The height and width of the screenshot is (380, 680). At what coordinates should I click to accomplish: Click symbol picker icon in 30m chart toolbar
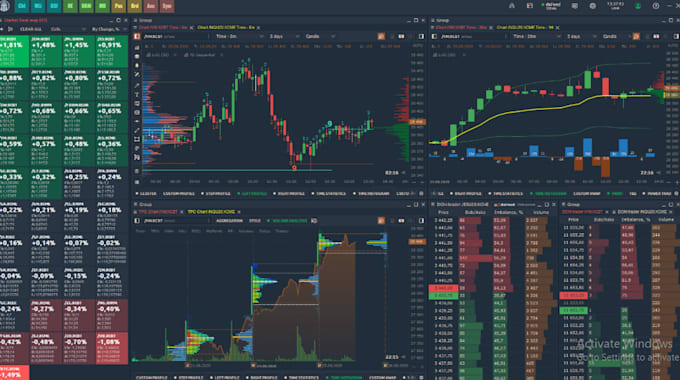click(x=434, y=36)
